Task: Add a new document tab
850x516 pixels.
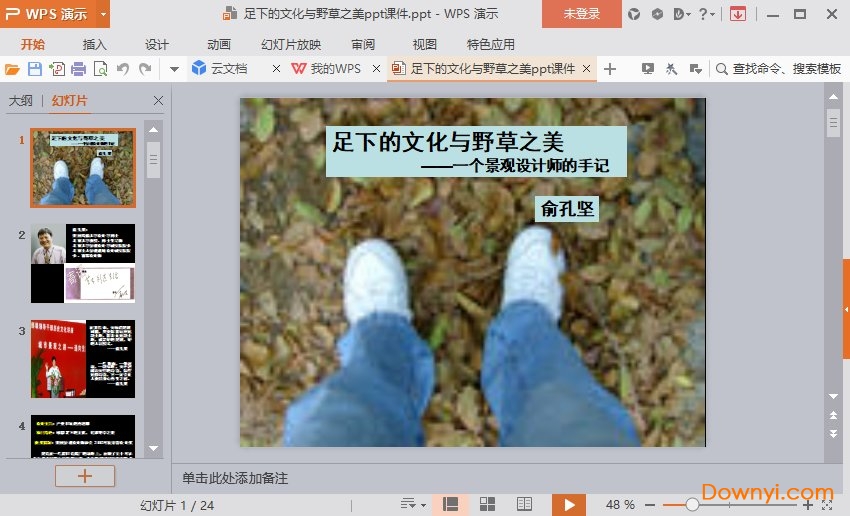Action: point(610,69)
